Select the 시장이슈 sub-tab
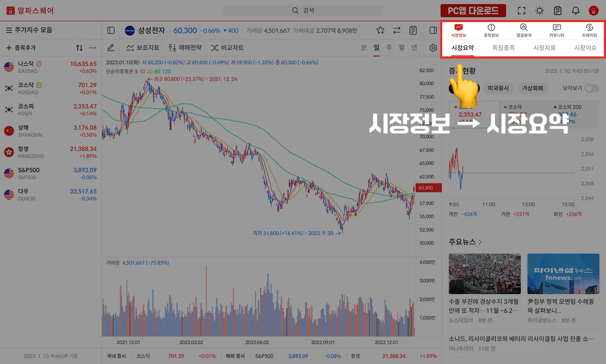 click(x=586, y=48)
